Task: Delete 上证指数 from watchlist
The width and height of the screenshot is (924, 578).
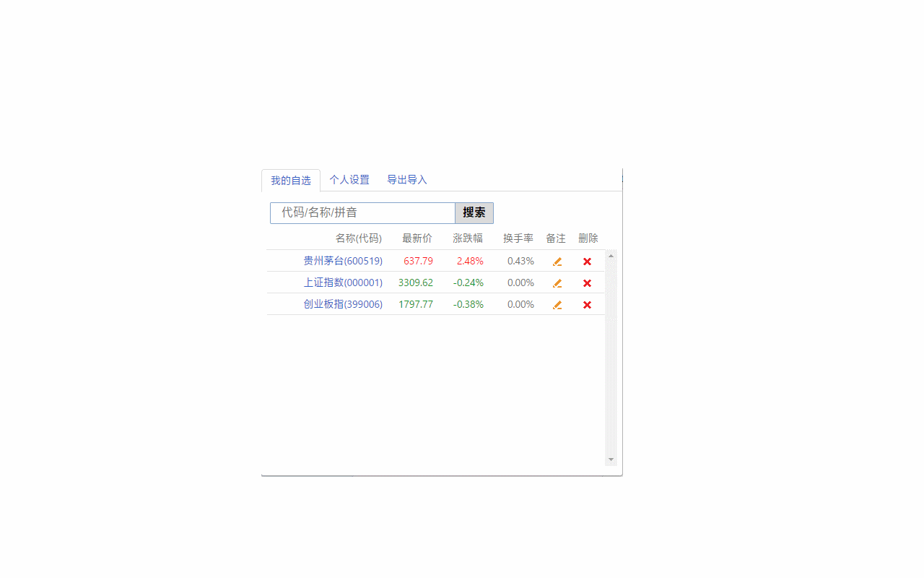Action: [587, 283]
